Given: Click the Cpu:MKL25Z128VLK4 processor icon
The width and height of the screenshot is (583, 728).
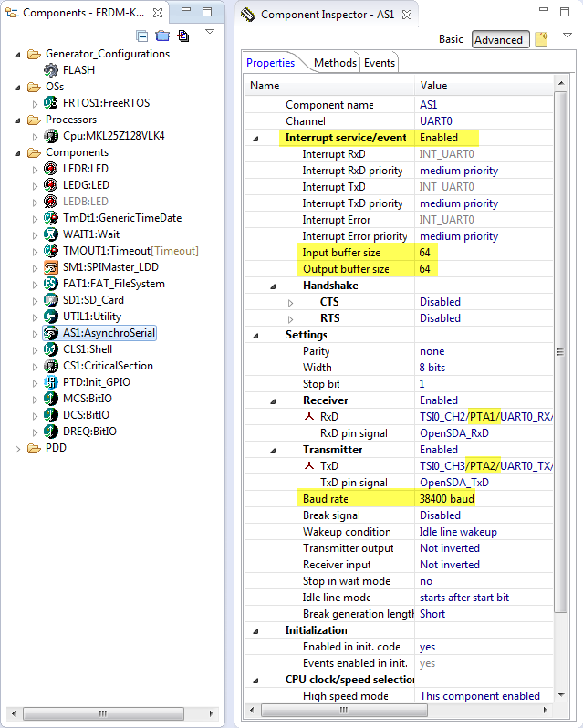Looking at the screenshot, I should pyautogui.click(x=51, y=136).
